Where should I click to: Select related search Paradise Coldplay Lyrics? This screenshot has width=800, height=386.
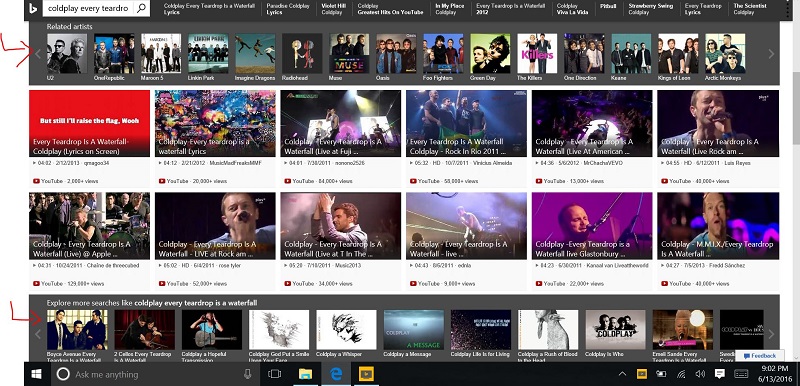[x=288, y=9]
